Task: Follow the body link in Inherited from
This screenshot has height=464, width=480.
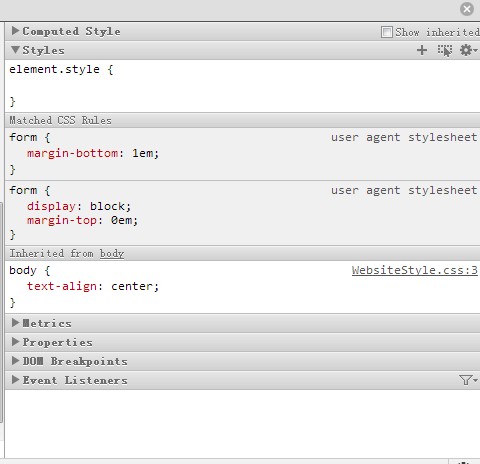Action: coord(112,254)
